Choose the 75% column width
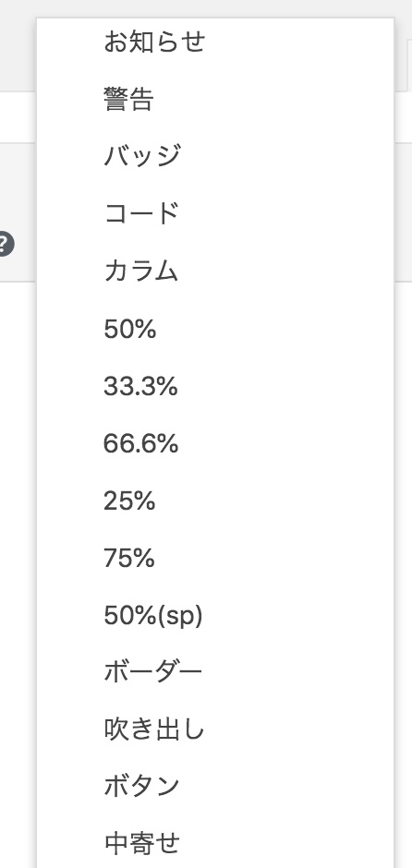412x868 pixels. point(215,558)
